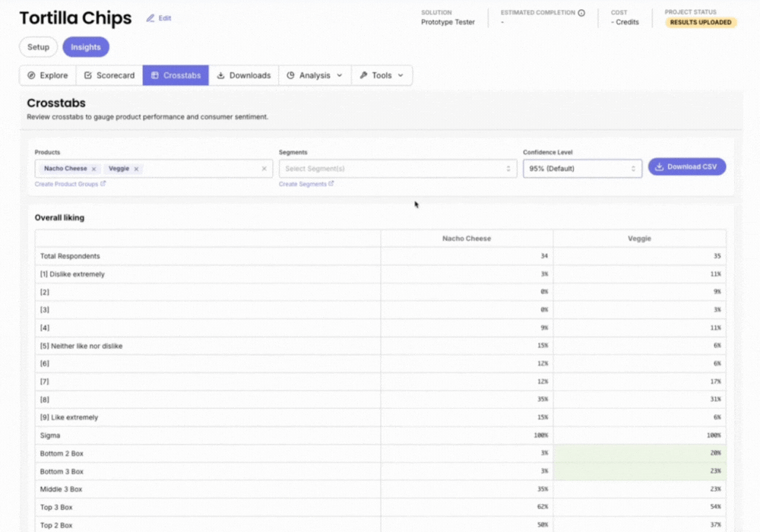Switch to the Setup tab
The height and width of the screenshot is (532, 760).
(x=38, y=46)
